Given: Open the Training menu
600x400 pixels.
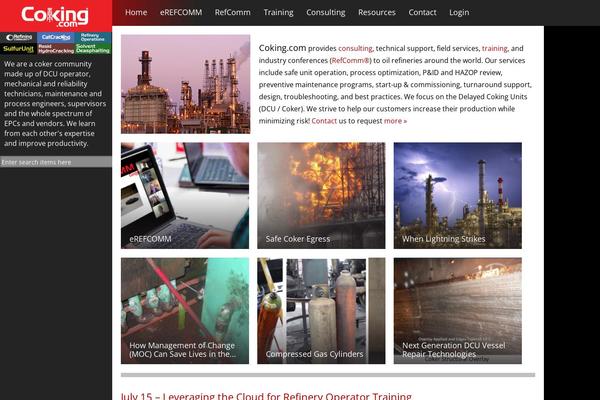Looking at the screenshot, I should tap(278, 12).
